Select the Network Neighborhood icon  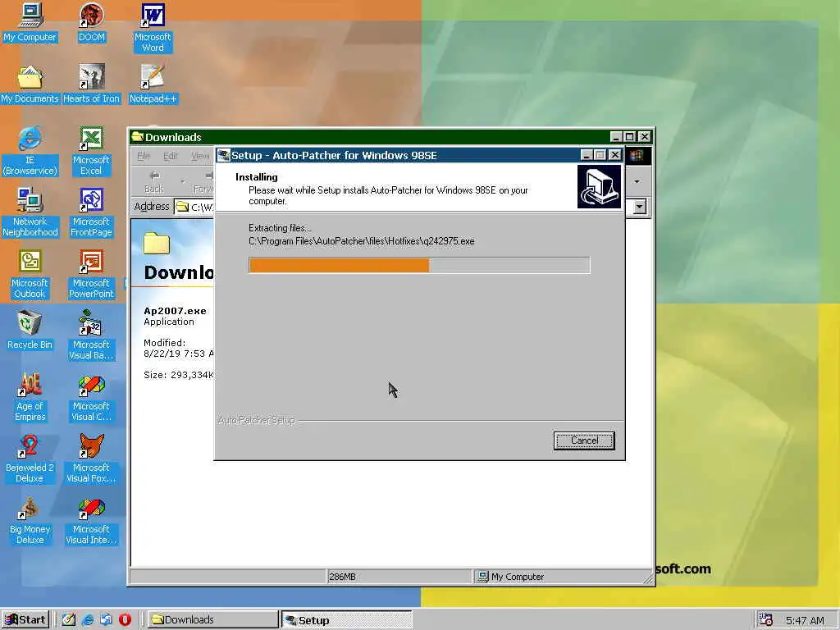coord(30,212)
